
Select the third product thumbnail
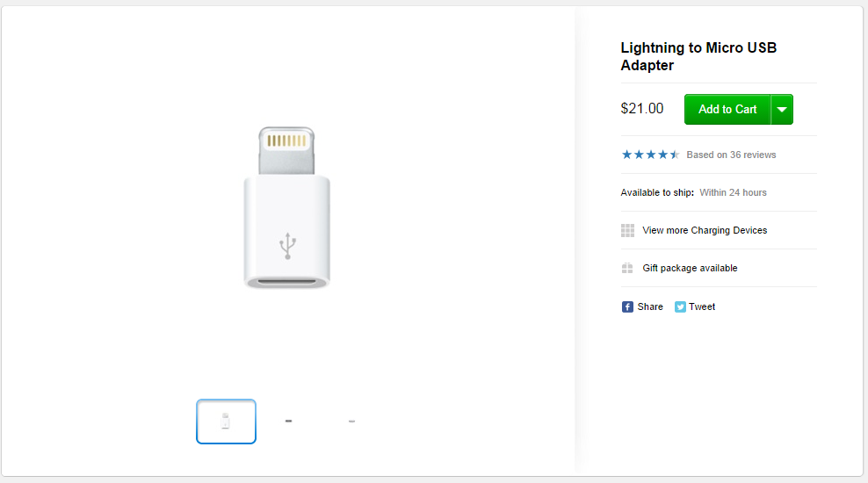coord(351,421)
